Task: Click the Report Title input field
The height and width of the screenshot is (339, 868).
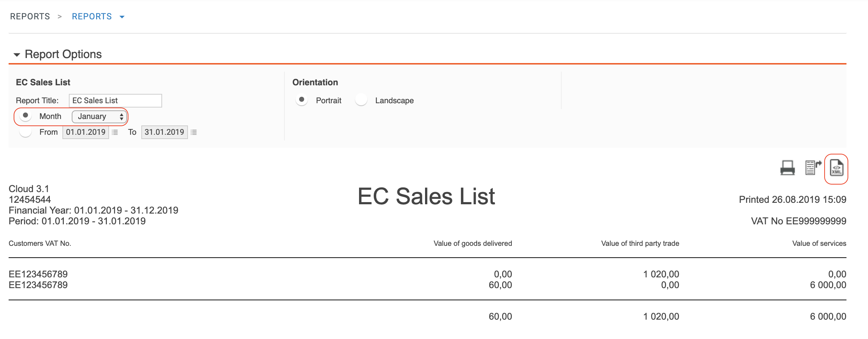Action: [115, 101]
